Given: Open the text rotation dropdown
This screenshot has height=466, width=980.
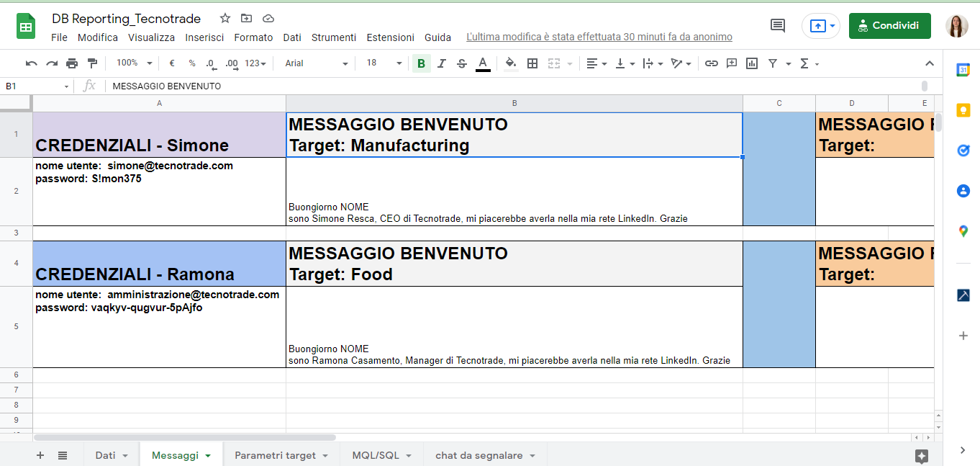Looking at the screenshot, I should click(x=681, y=63).
